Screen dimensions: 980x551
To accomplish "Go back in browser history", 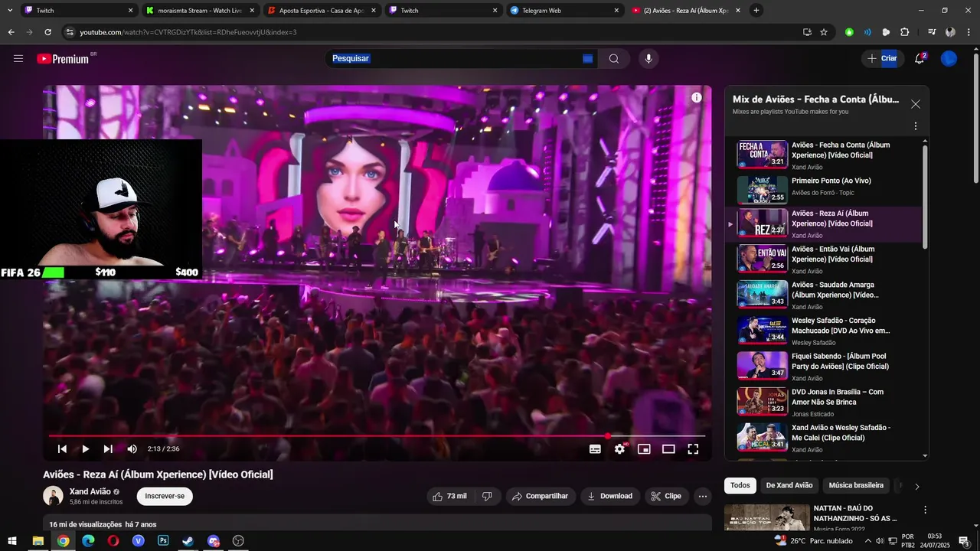I will [11, 32].
